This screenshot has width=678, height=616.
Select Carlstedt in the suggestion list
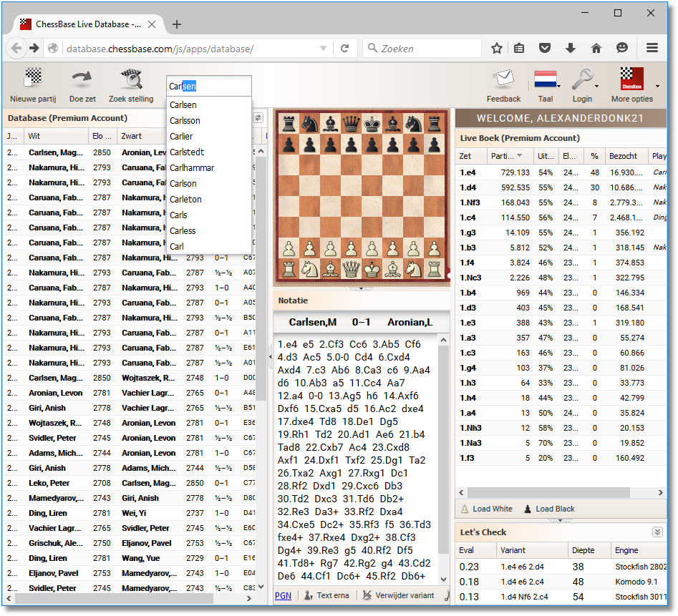(187, 152)
